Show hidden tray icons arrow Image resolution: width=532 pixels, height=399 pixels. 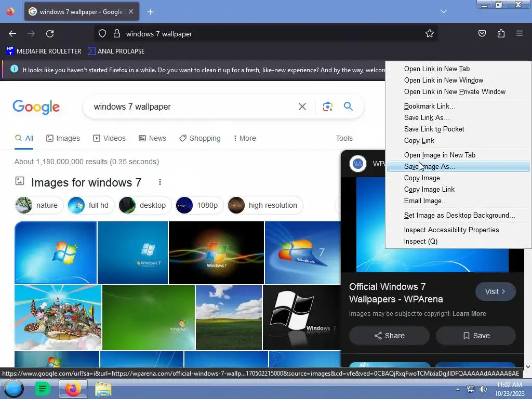(x=458, y=389)
